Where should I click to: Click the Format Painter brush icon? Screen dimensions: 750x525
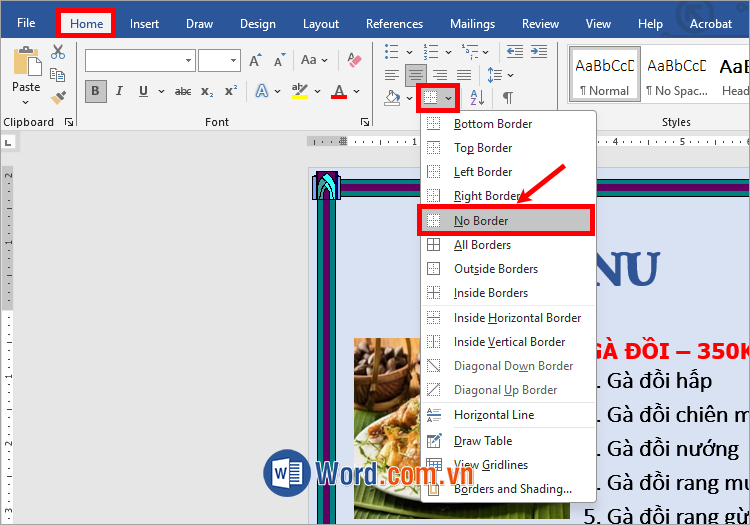tap(58, 98)
